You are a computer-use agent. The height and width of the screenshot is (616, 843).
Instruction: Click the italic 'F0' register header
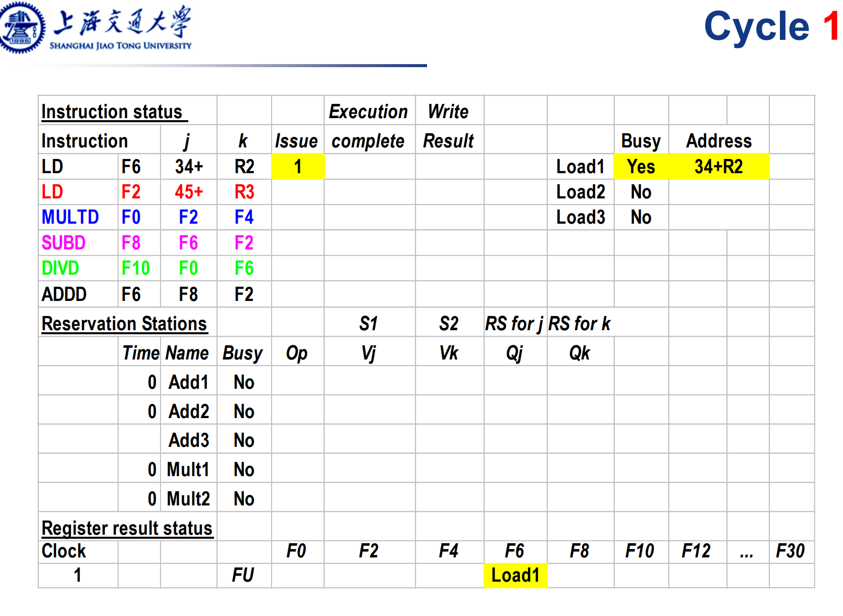(x=296, y=551)
